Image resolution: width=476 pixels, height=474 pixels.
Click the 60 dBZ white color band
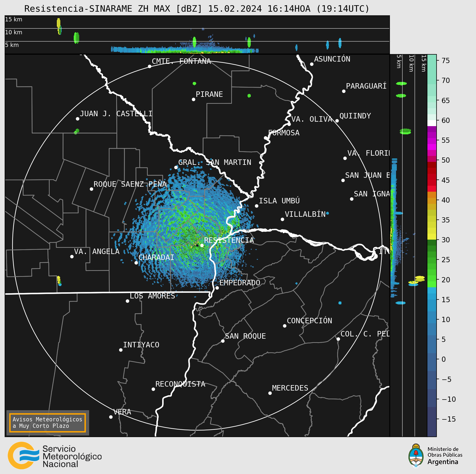pos(432,123)
